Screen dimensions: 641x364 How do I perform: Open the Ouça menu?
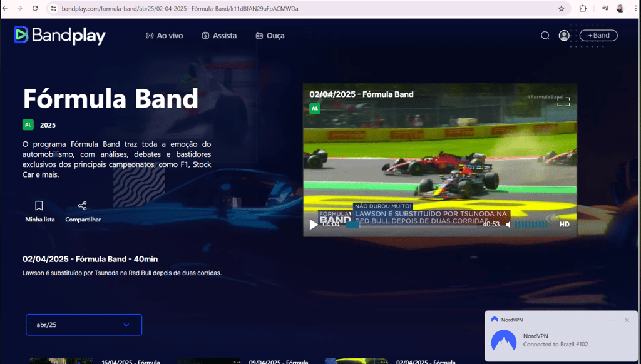(270, 36)
